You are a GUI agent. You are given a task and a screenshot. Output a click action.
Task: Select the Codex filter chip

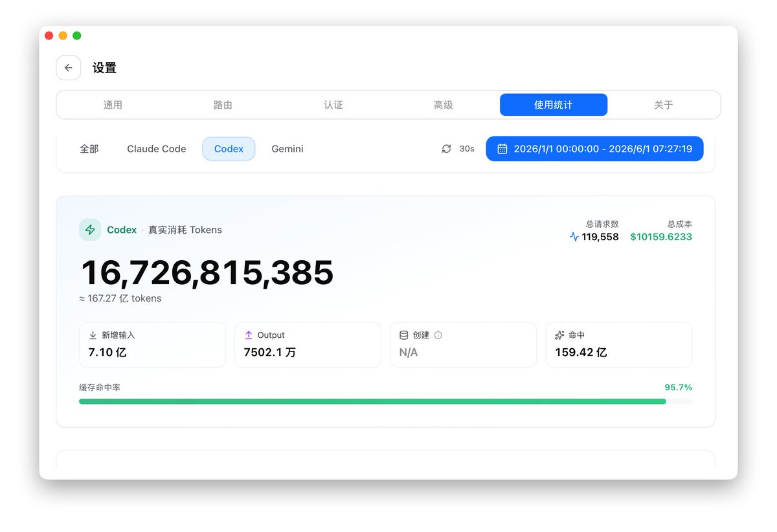[x=229, y=149]
